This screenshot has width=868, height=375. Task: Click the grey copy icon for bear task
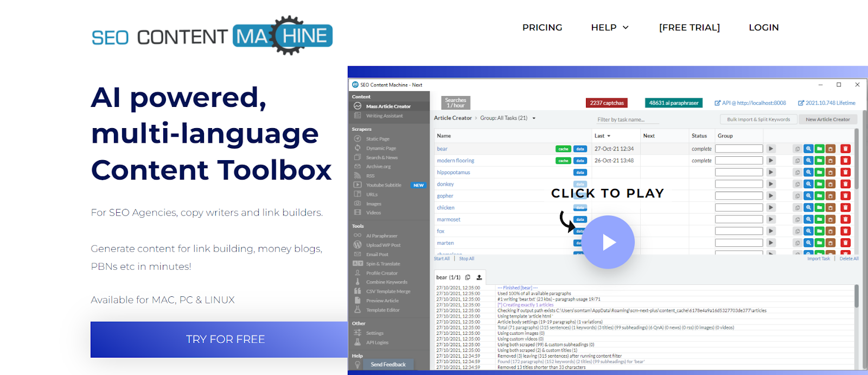[797, 149]
